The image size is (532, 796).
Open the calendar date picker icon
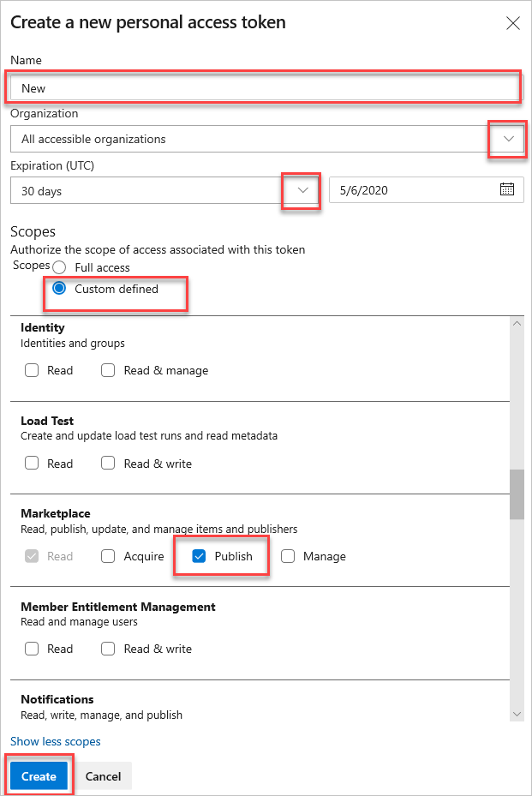506,190
